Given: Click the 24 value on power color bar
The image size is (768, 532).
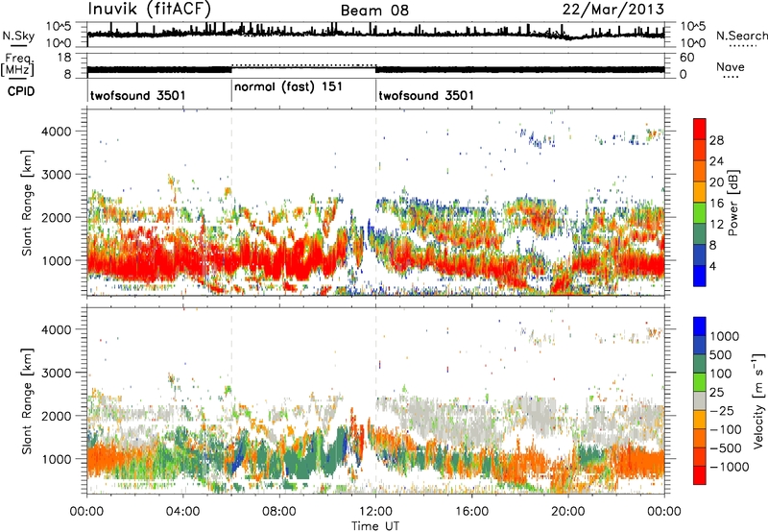Looking at the screenshot, I should tap(716, 161).
